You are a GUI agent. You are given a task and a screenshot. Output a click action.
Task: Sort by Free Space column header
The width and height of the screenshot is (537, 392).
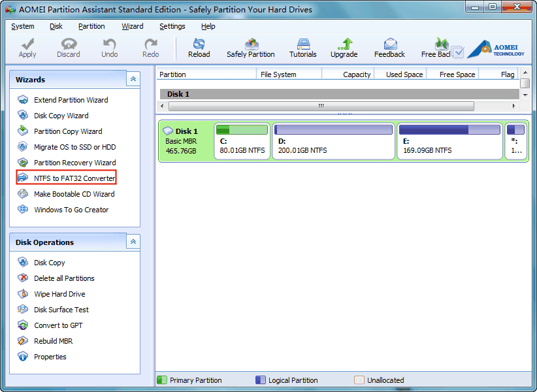point(453,74)
